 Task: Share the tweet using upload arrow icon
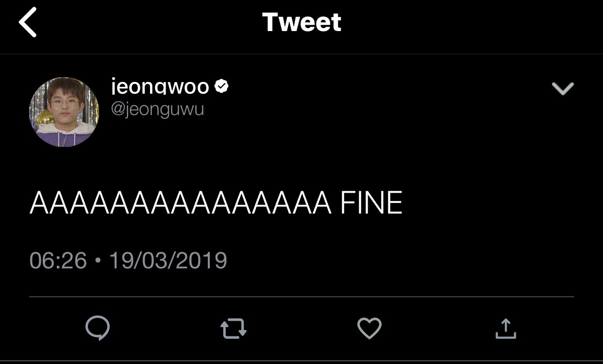point(505,329)
